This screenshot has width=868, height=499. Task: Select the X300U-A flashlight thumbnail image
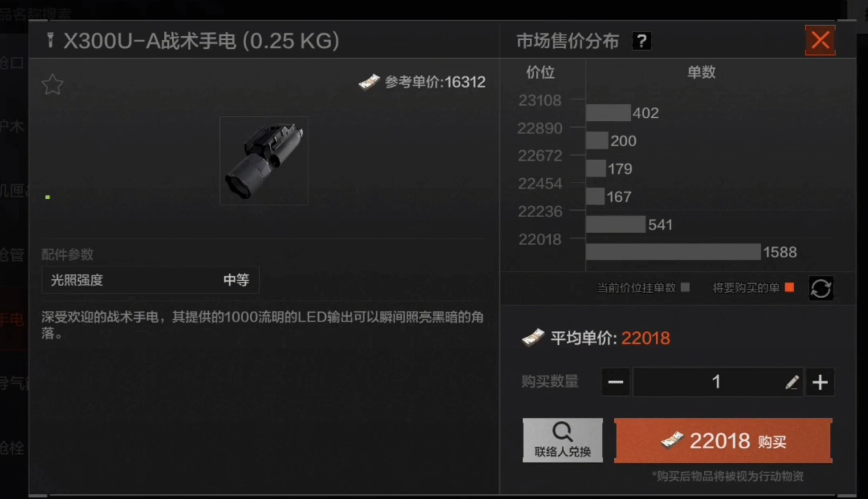tap(264, 161)
